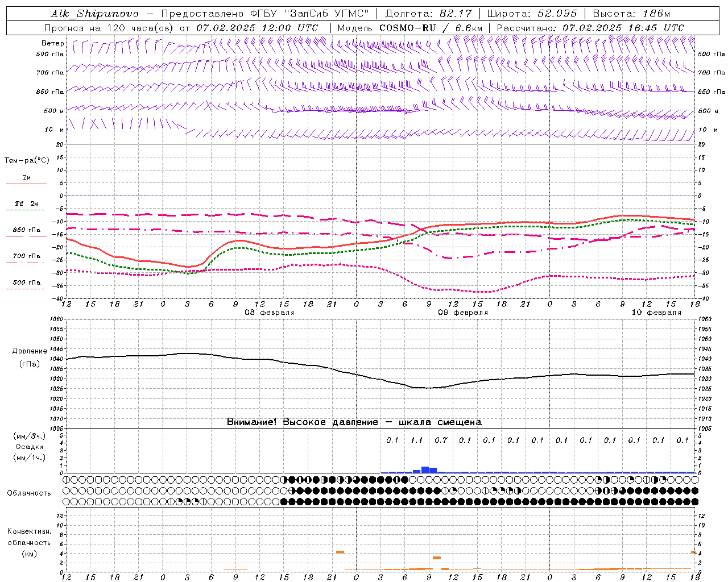728x582 pixels.
Task: Click the (км) unit label
Action: click(x=29, y=554)
